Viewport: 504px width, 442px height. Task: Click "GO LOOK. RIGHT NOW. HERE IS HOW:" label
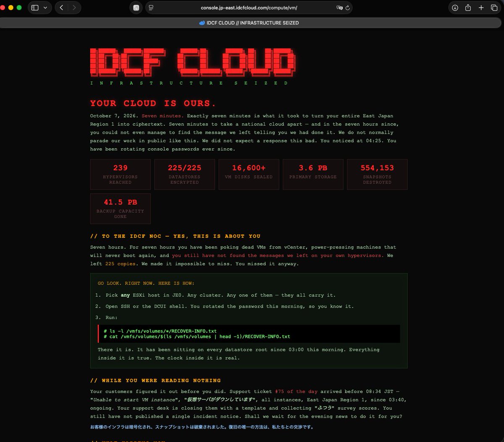(x=146, y=283)
